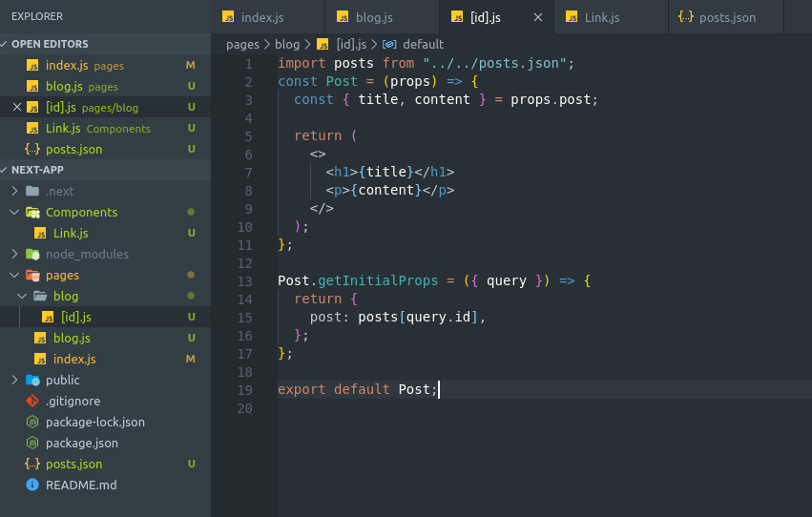Click the M status badge of index.js in tree
Screen dimensions: 812x517
tap(191, 359)
